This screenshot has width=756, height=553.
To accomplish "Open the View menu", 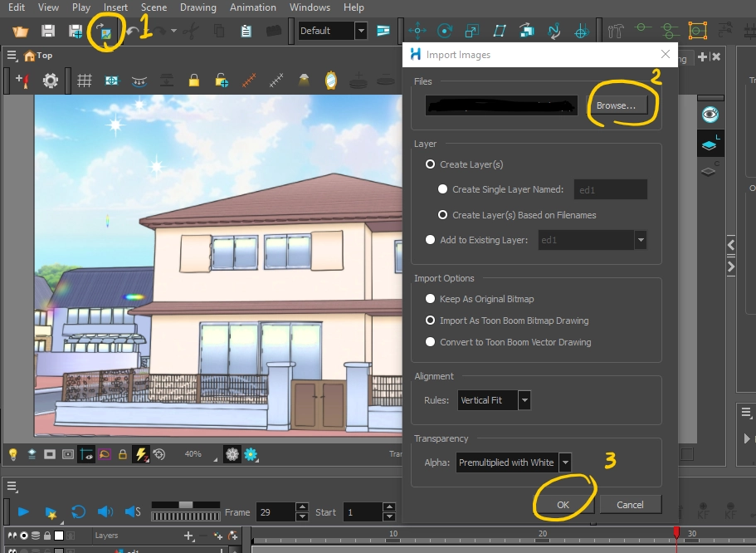I will coord(48,7).
